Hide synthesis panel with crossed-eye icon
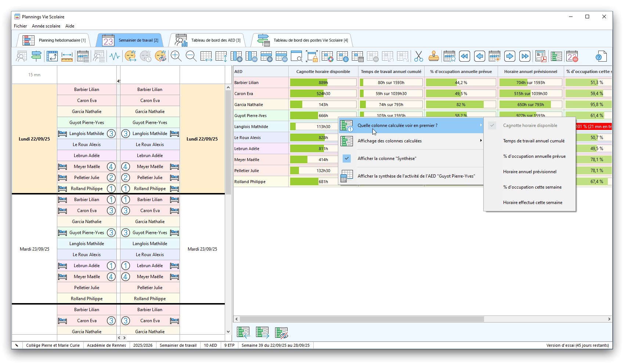Screen dimensions: 624x364 [x=281, y=332]
